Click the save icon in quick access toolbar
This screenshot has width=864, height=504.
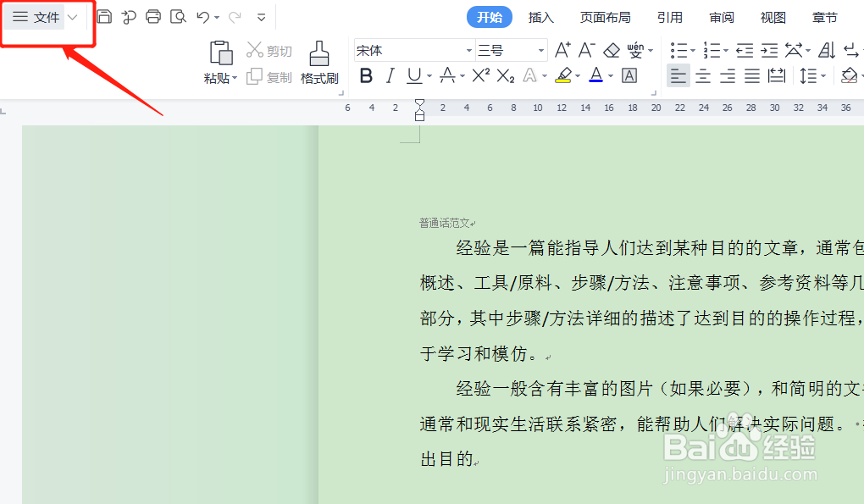point(104,15)
